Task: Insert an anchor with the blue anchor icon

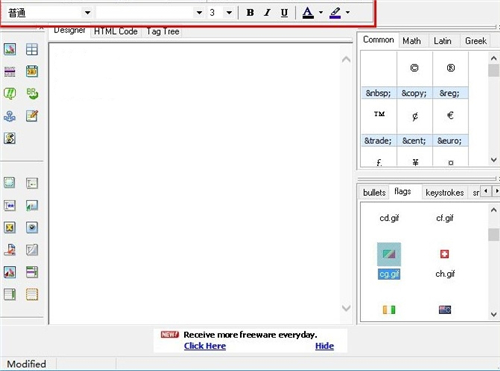Action: 10,116
